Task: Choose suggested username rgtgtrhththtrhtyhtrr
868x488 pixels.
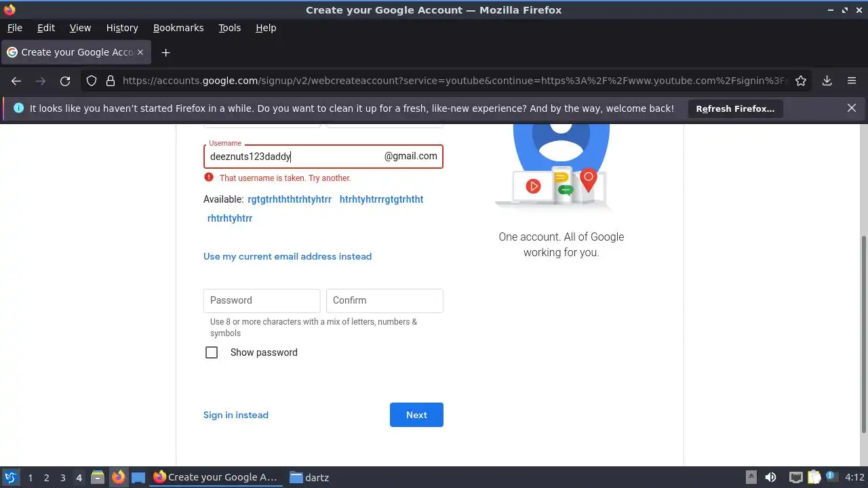Action: tap(290, 199)
